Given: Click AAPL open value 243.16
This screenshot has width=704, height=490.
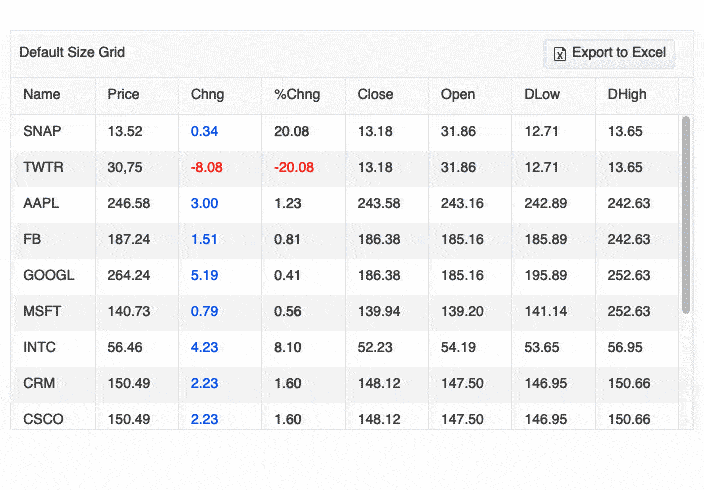Looking at the screenshot, I should pyautogui.click(x=462, y=203).
